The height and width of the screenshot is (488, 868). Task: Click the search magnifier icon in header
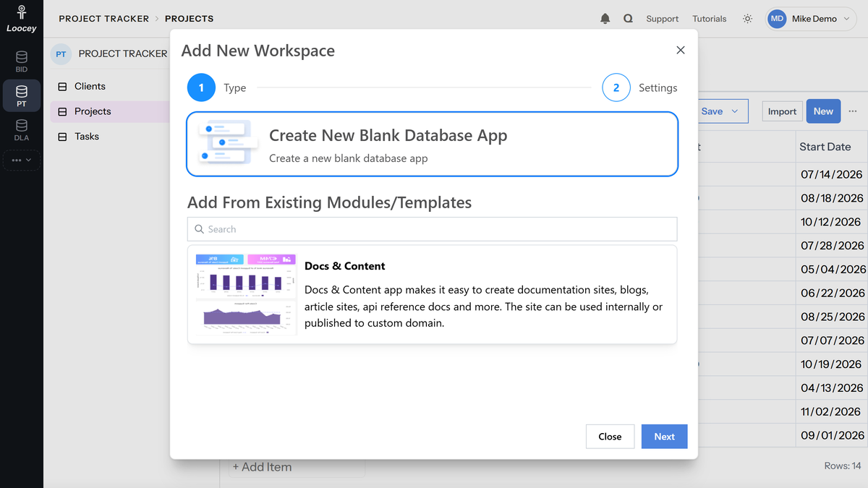(x=628, y=19)
